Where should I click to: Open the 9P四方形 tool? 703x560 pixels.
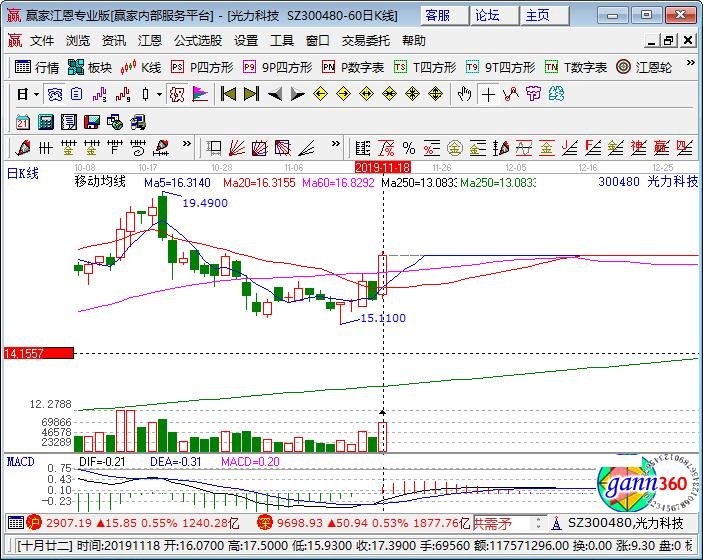tap(278, 67)
